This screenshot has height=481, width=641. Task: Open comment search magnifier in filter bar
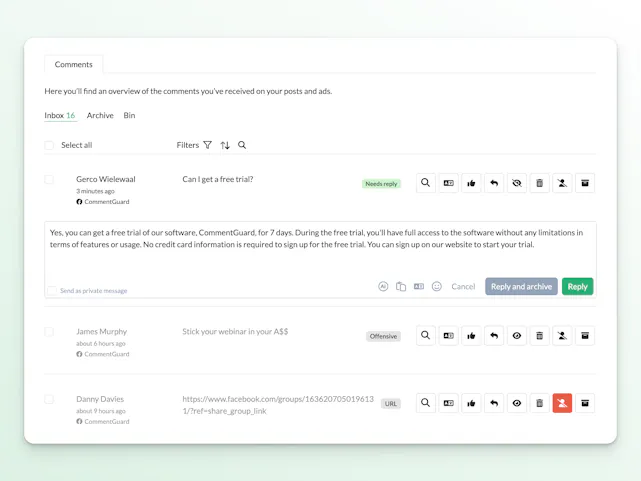coord(242,145)
